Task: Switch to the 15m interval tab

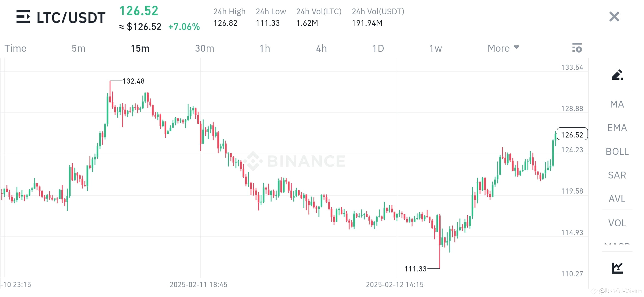Action: click(x=140, y=48)
